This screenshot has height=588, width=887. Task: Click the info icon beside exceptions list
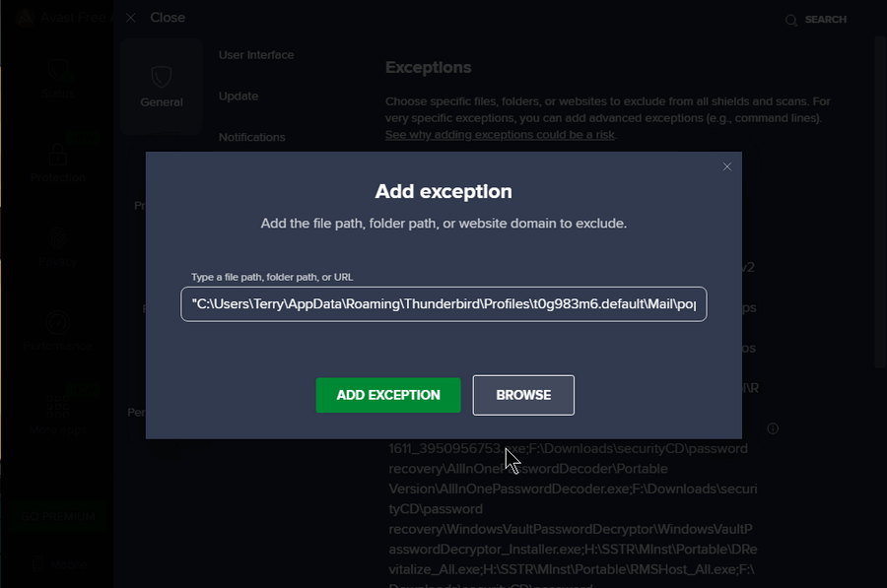(x=773, y=428)
